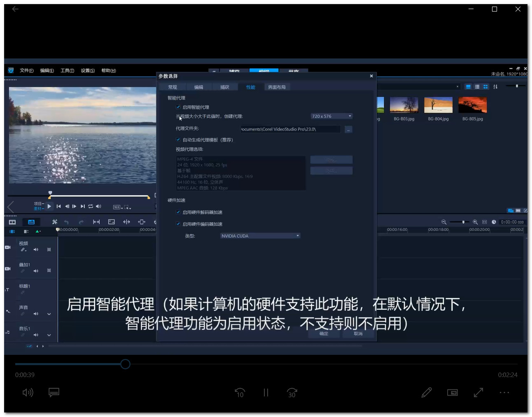Mute the 音乐1 music track

point(36,335)
